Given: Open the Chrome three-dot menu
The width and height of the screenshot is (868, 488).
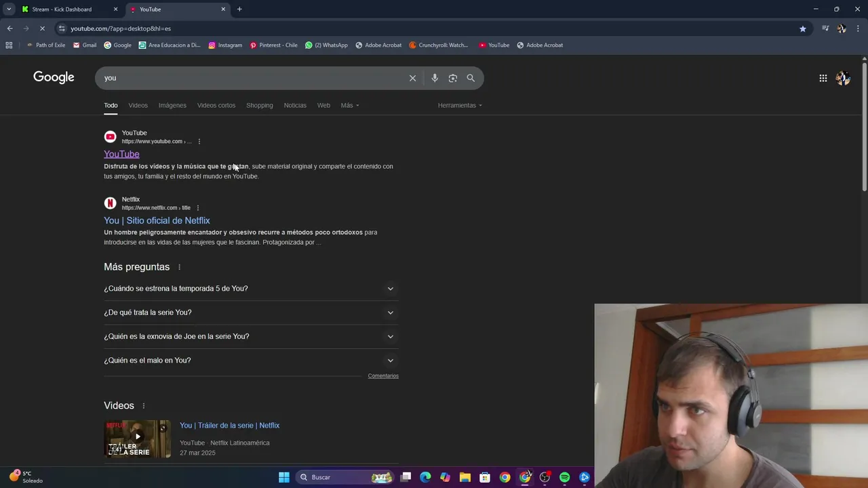Looking at the screenshot, I should pos(859,28).
